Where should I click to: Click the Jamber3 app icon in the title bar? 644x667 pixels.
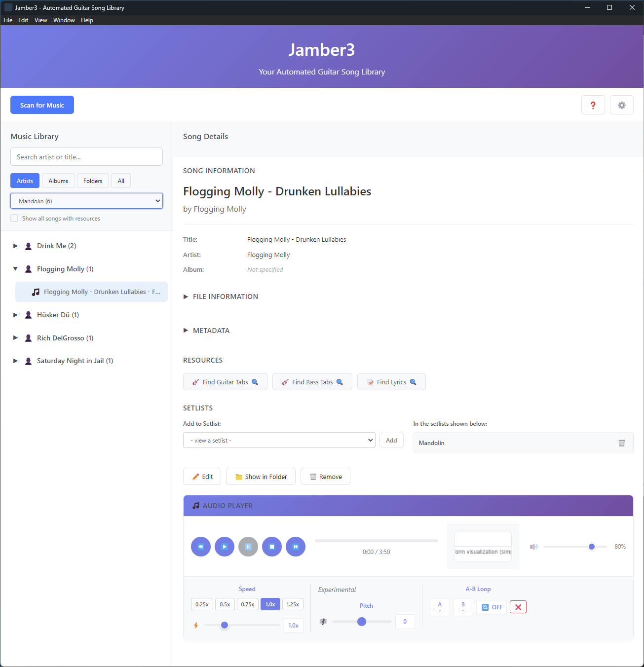(8, 7)
